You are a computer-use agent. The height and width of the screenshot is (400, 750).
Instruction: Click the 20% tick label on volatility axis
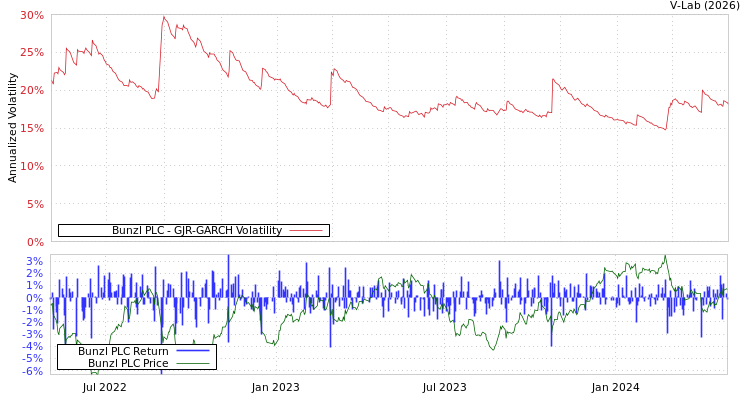point(32,90)
